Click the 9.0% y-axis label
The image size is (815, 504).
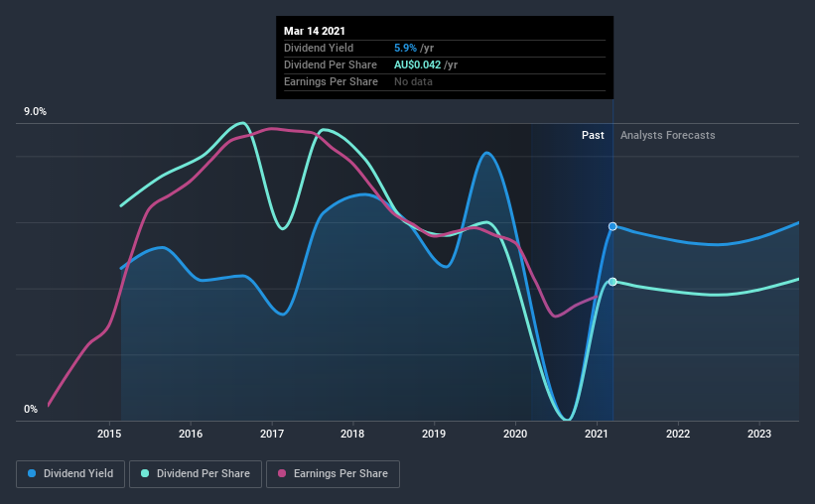35,112
